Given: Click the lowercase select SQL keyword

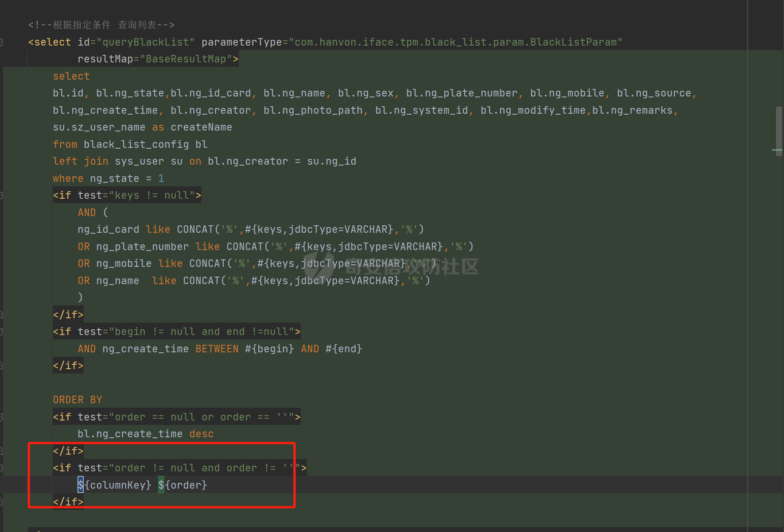Looking at the screenshot, I should point(71,76).
